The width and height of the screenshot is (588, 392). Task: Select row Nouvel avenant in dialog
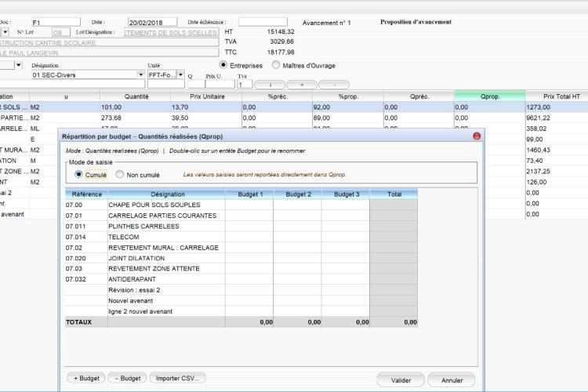(x=241, y=300)
